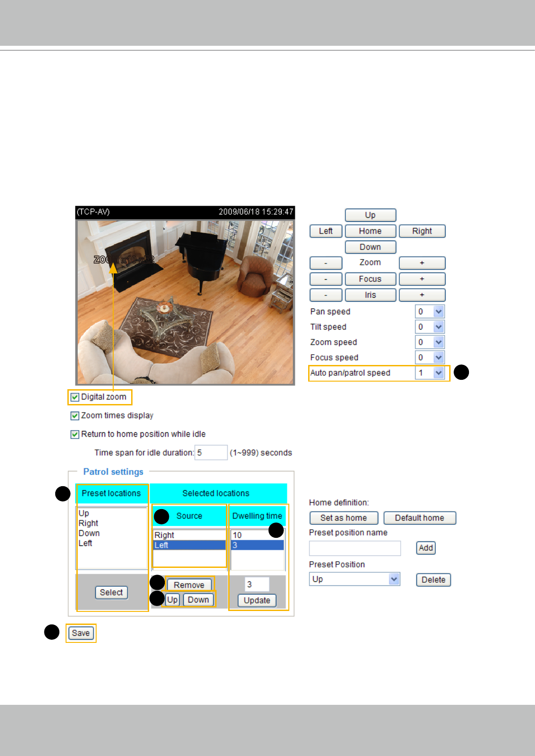The width and height of the screenshot is (535, 756).
Task: Select the highlighted dwelling time value 3
Action: coord(257,545)
